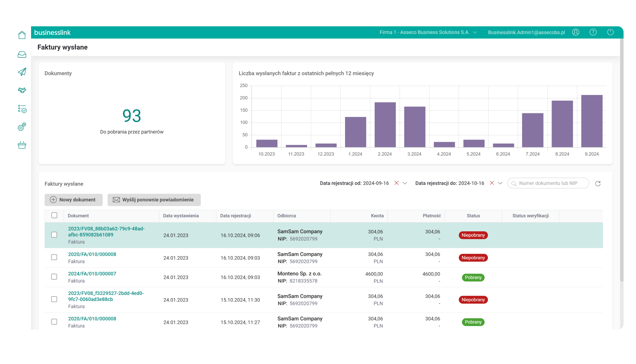The height and width of the screenshot is (364, 636).
Task: Open the gears settings icon in sidebar
Action: (22, 127)
